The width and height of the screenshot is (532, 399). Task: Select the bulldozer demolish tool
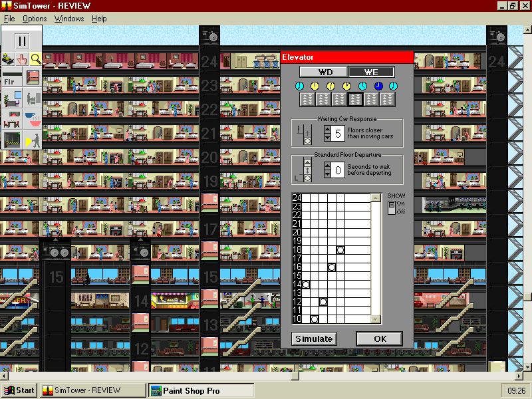coord(8,59)
